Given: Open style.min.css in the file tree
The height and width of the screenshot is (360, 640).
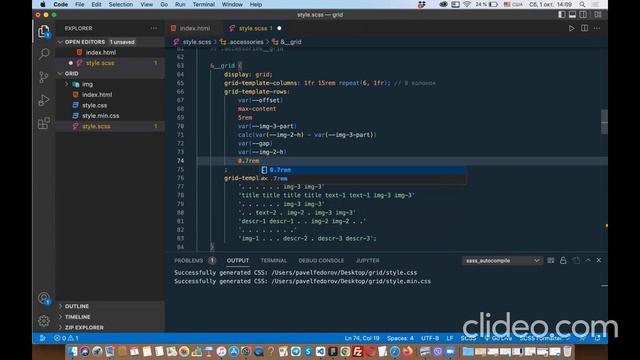Looking at the screenshot, I should click(100, 116).
